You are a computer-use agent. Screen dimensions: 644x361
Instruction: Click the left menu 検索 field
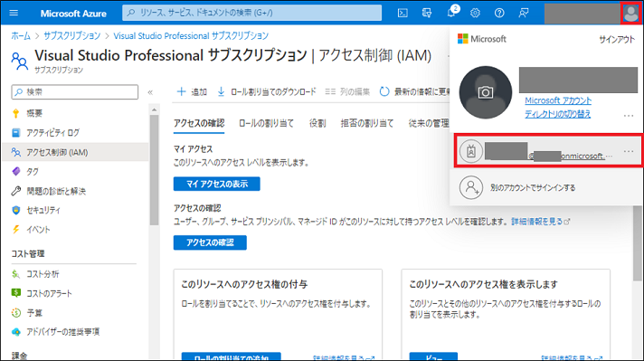click(x=75, y=92)
